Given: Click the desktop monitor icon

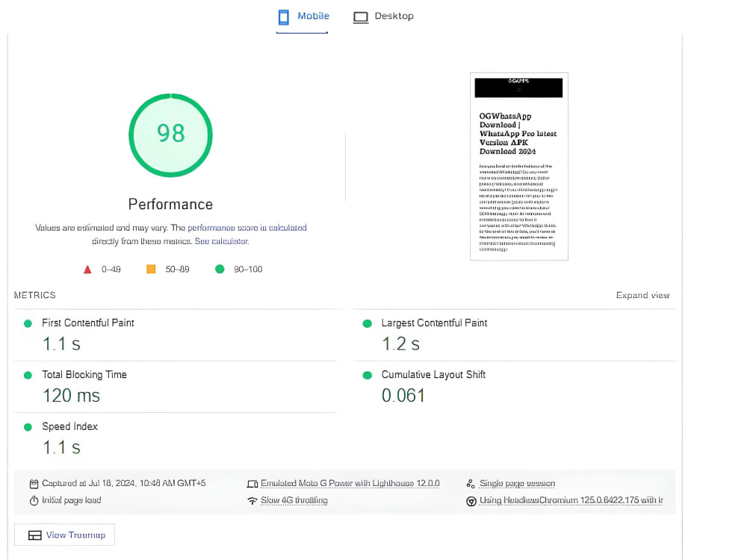Looking at the screenshot, I should (361, 18).
